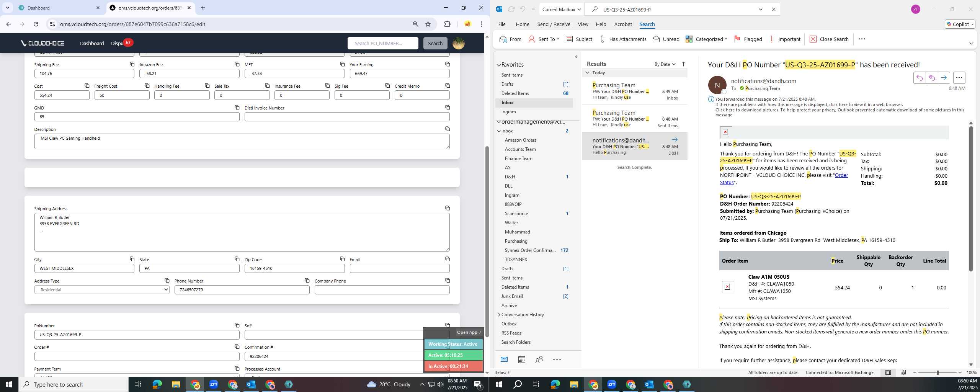Copy the Zip Code field value
This screenshot has width=980, height=392.
coord(342,259)
